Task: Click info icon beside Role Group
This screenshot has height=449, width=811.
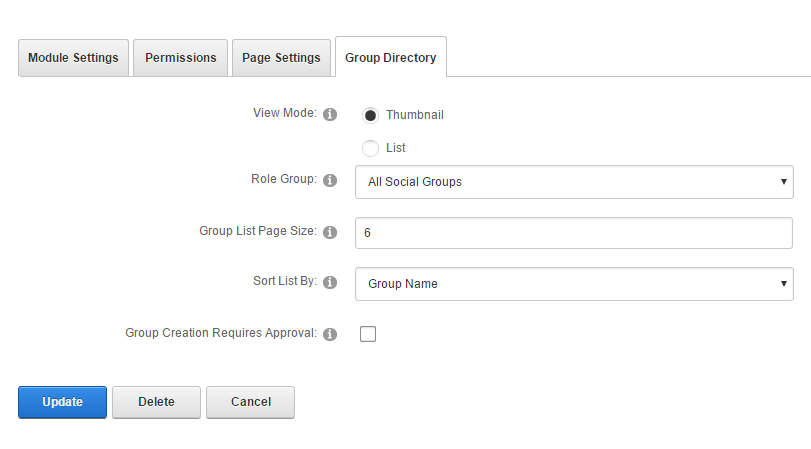Action: [x=330, y=180]
